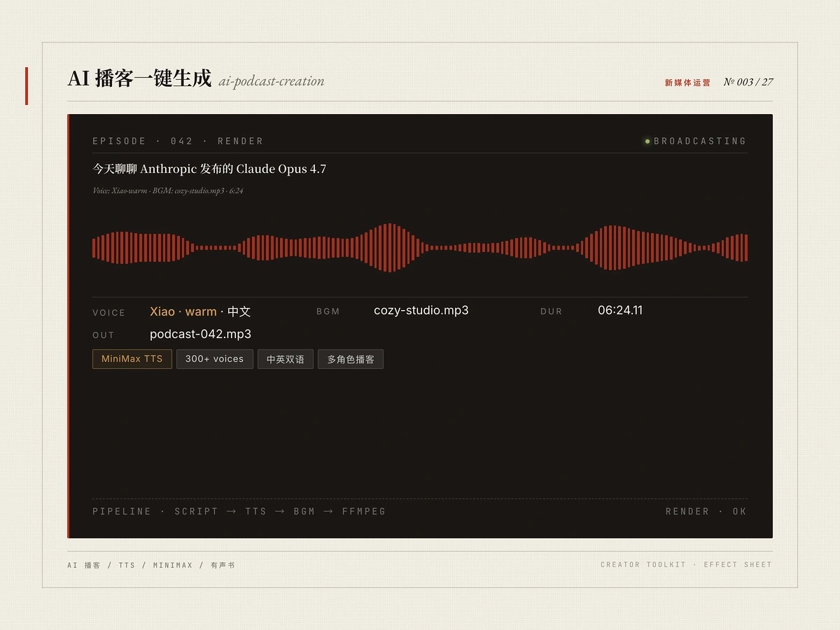
Task: Click the BGM field label
Action: point(328,311)
